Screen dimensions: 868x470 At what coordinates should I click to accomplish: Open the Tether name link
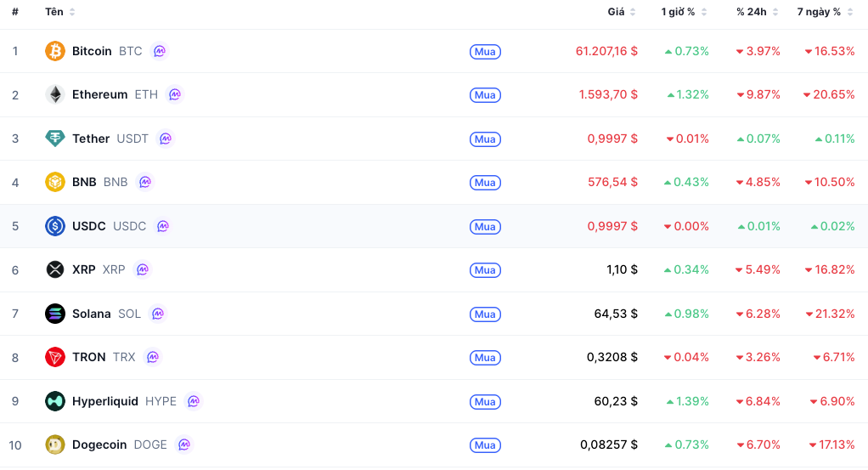point(91,139)
